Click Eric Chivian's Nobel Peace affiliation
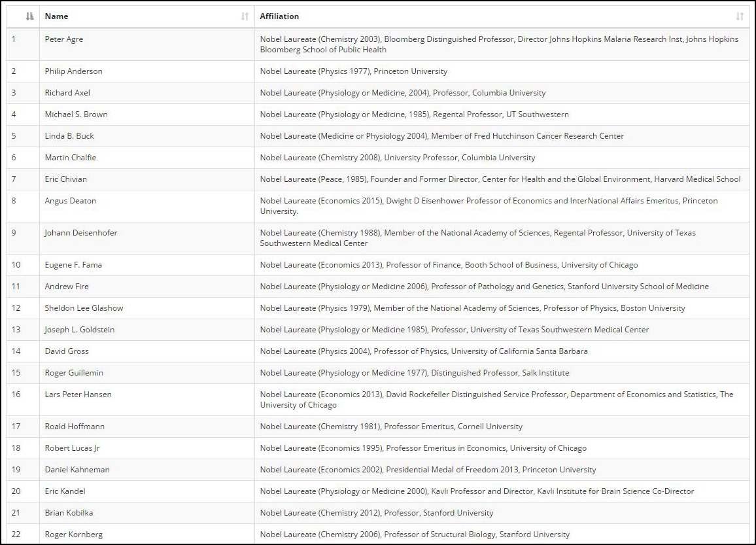 pos(500,179)
